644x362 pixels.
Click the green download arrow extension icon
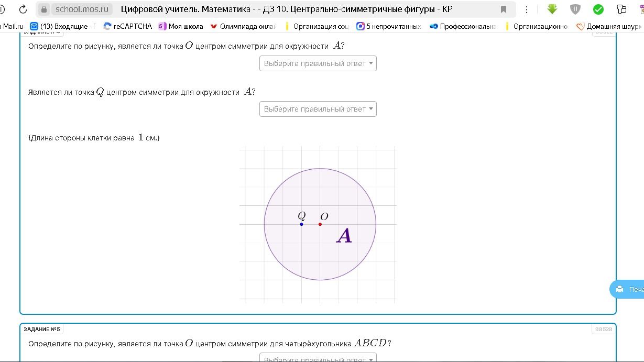(x=552, y=9)
